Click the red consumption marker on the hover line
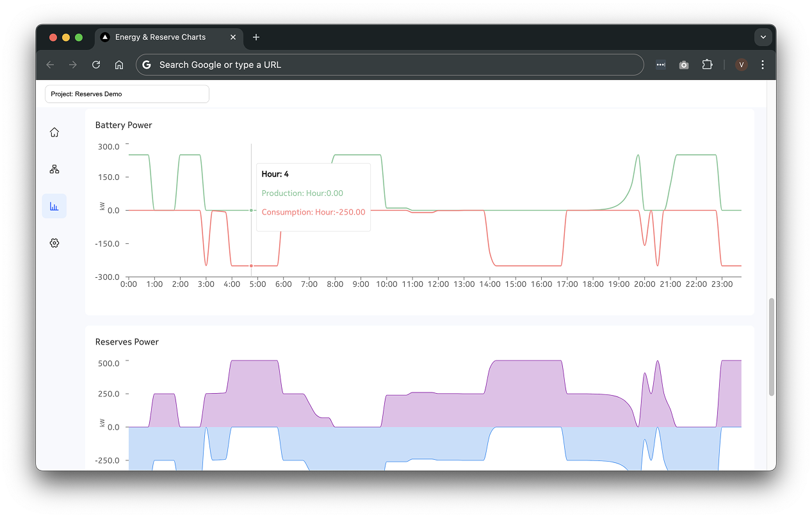Viewport: 812px width, 518px height. pos(251,266)
